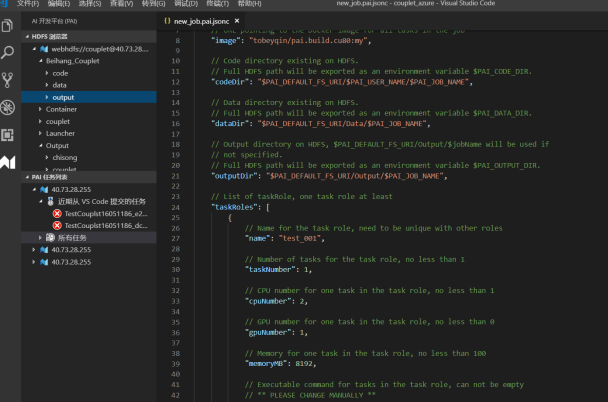608x402 pixels.
Task: Open the 转到(G) menu
Action: 154,3
